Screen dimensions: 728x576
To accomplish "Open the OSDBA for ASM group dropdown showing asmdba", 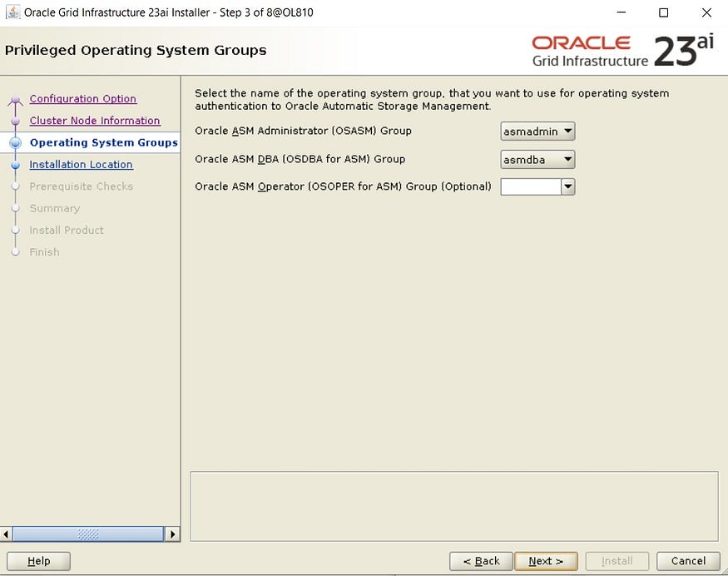I will pyautogui.click(x=537, y=160).
